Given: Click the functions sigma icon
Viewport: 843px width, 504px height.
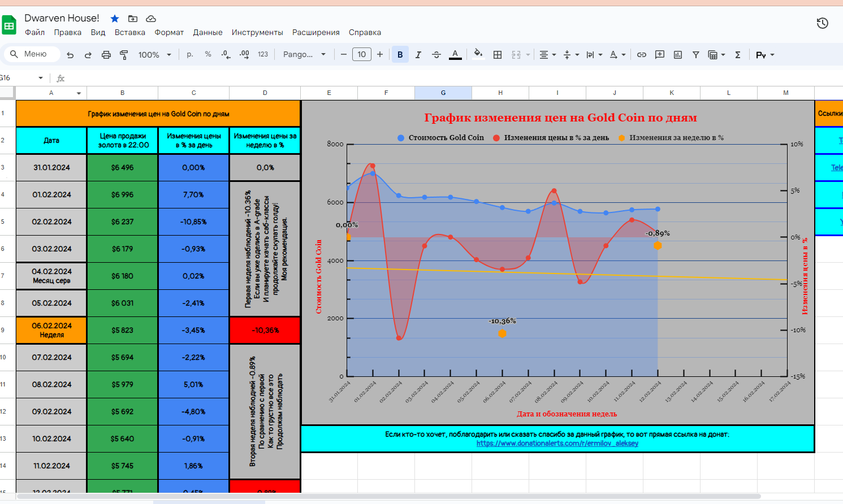Looking at the screenshot, I should [x=738, y=55].
